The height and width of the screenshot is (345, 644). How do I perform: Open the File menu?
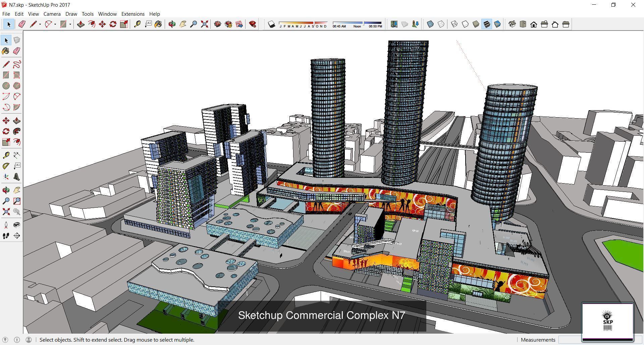pos(6,14)
